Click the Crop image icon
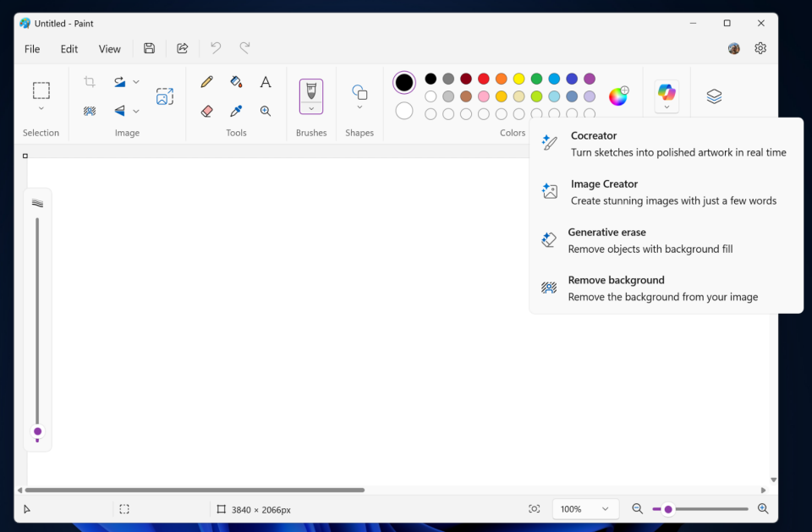The height and width of the screenshot is (532, 812). click(89, 81)
